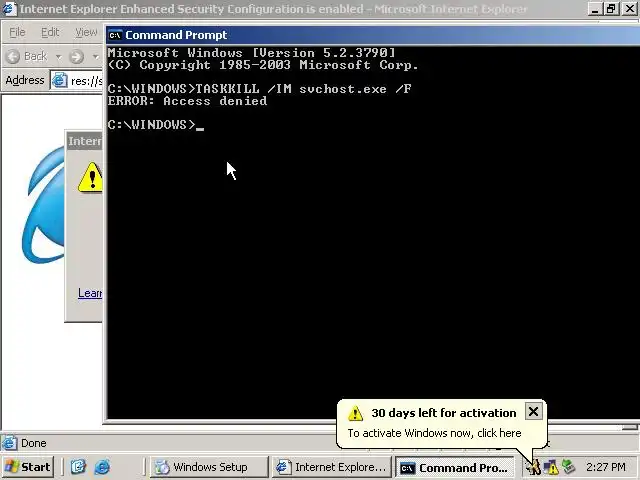Select the Command Prompt taskbar button
This screenshot has width=640, height=480.
[454, 467]
